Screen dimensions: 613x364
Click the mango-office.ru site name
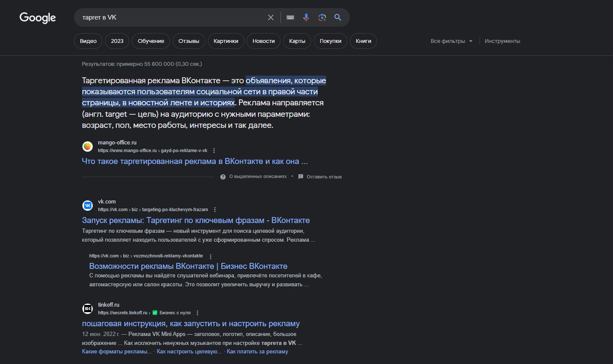click(117, 143)
